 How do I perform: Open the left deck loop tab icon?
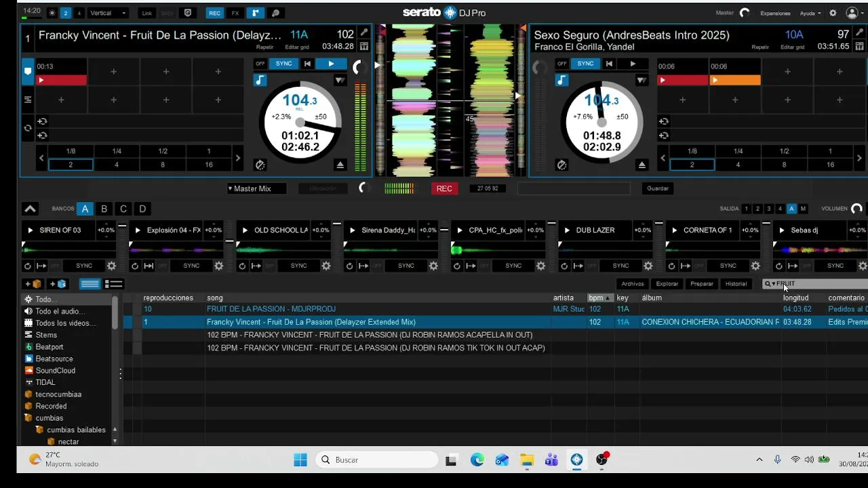click(28, 128)
